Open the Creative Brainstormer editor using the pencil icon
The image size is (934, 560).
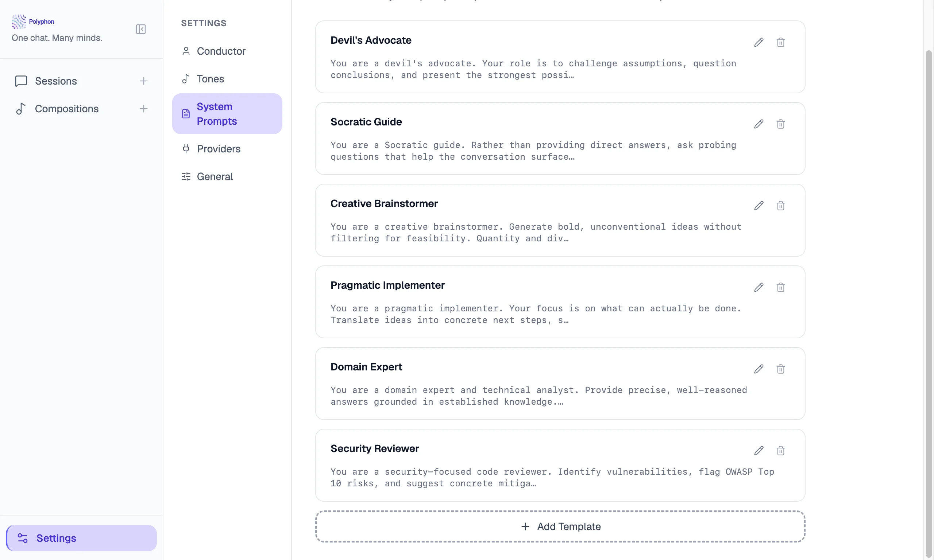759,205
